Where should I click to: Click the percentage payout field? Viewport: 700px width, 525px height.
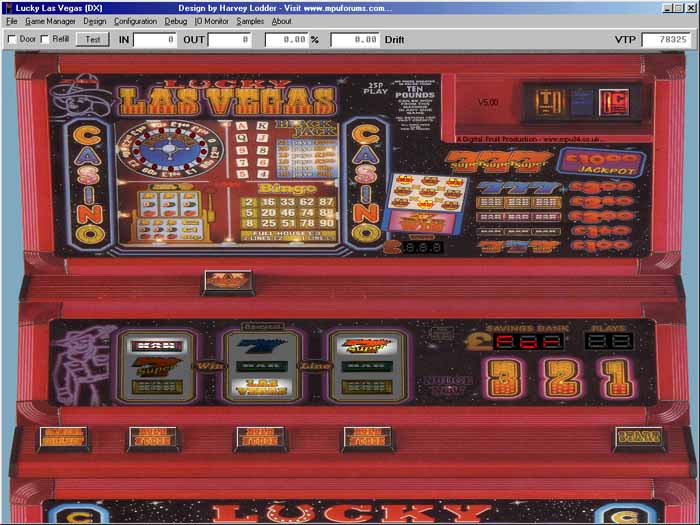pyautogui.click(x=287, y=40)
